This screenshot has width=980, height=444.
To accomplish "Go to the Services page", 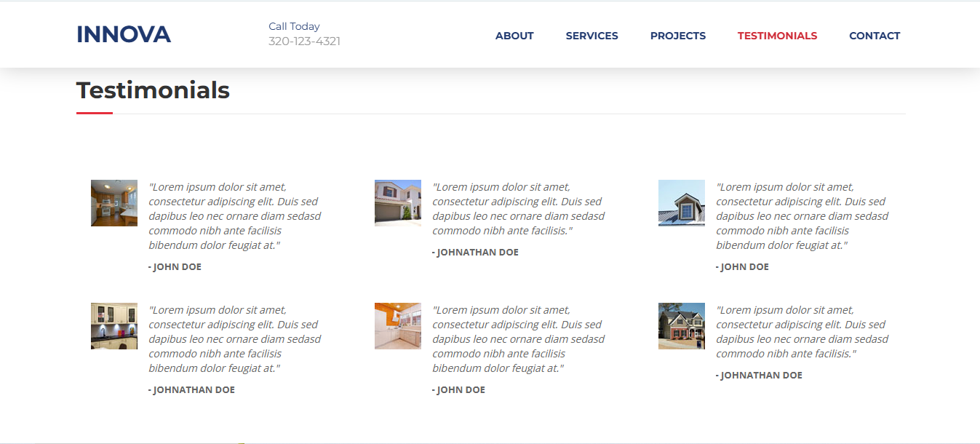I will tap(592, 36).
